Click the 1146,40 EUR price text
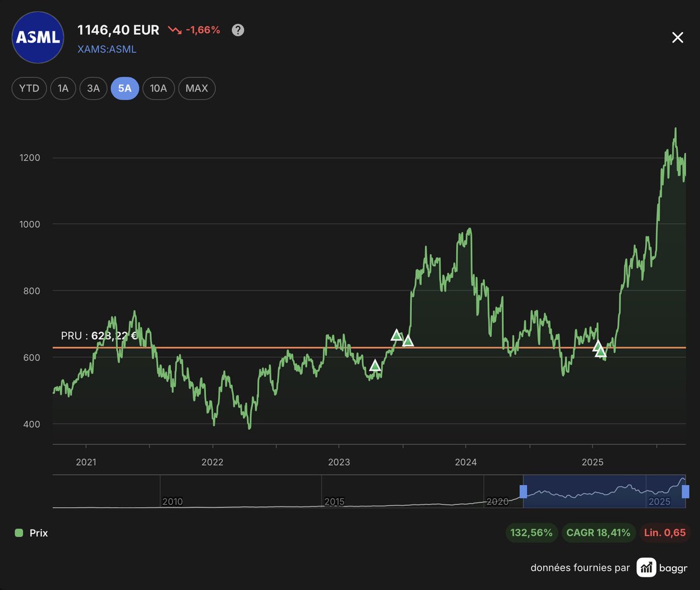The image size is (700, 590). (118, 30)
